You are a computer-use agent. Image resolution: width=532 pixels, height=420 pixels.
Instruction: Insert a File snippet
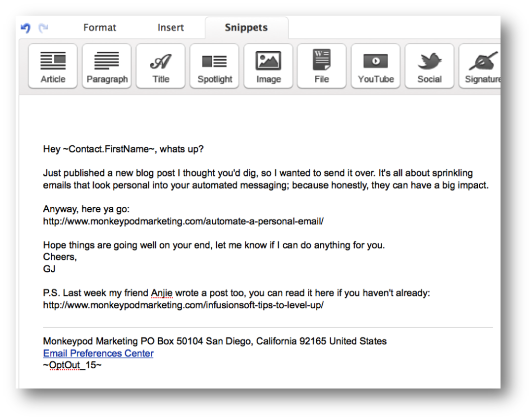[x=322, y=65]
